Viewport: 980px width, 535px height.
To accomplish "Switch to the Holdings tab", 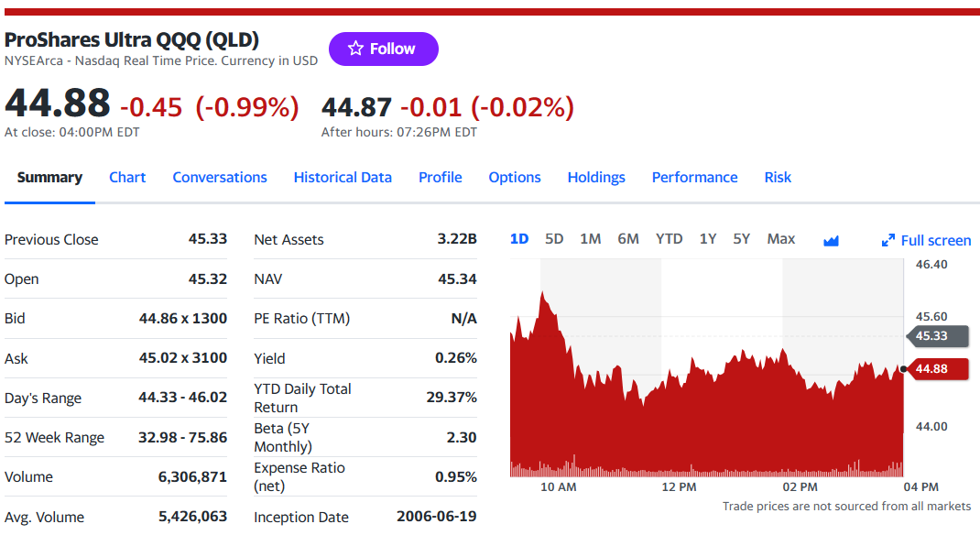I will [x=596, y=178].
